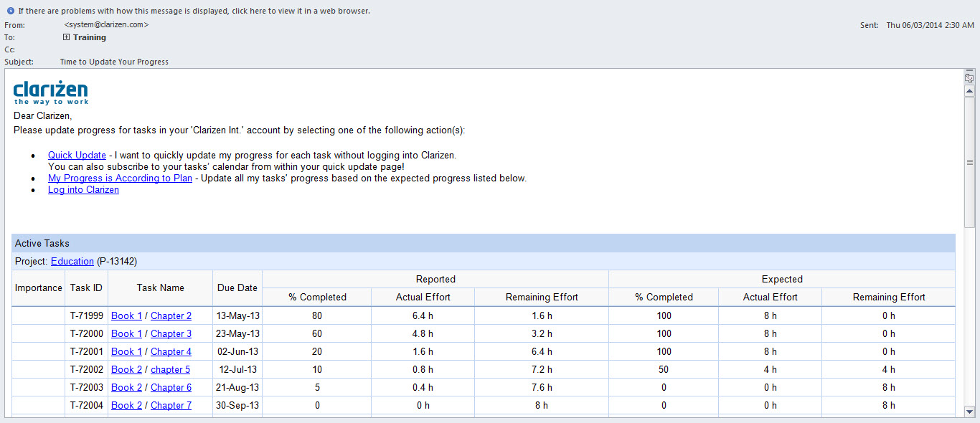980x423 pixels.
Task: Click the vertical scrollbar thumb
Action: point(969,162)
